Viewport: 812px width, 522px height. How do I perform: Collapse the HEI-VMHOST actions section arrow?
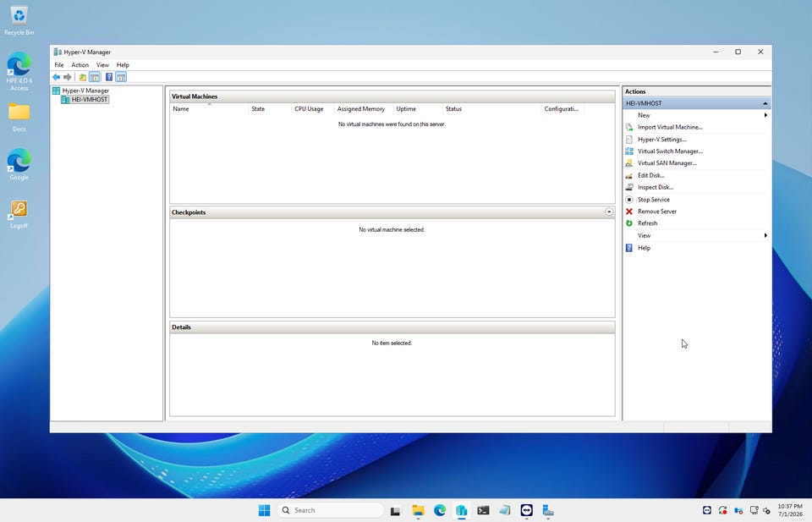click(765, 103)
